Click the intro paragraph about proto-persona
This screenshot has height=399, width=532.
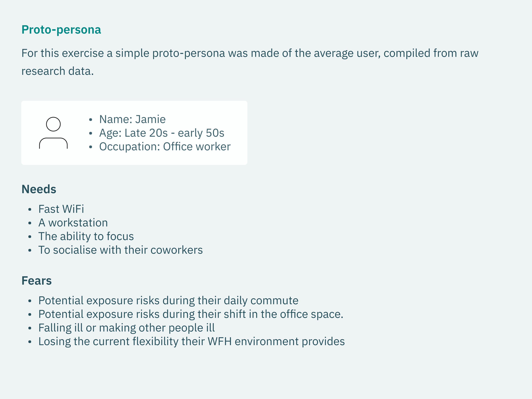coord(250,62)
